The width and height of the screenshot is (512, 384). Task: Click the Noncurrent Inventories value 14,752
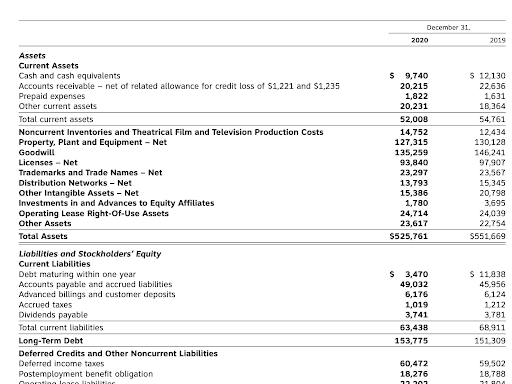[414, 132]
